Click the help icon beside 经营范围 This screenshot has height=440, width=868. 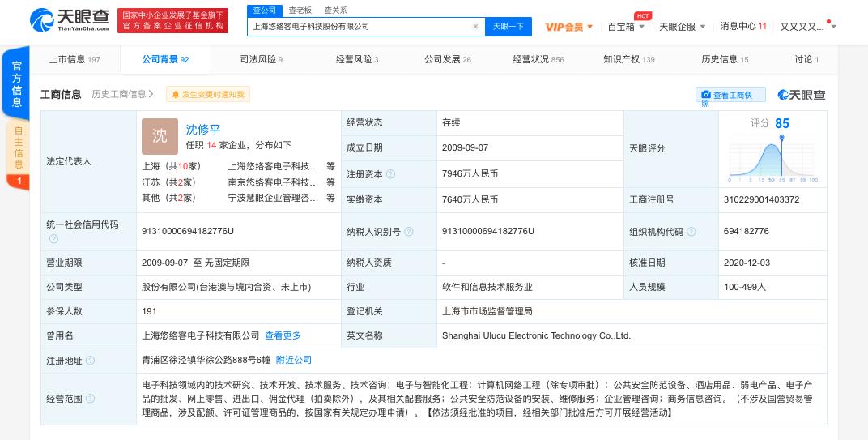[90, 399]
